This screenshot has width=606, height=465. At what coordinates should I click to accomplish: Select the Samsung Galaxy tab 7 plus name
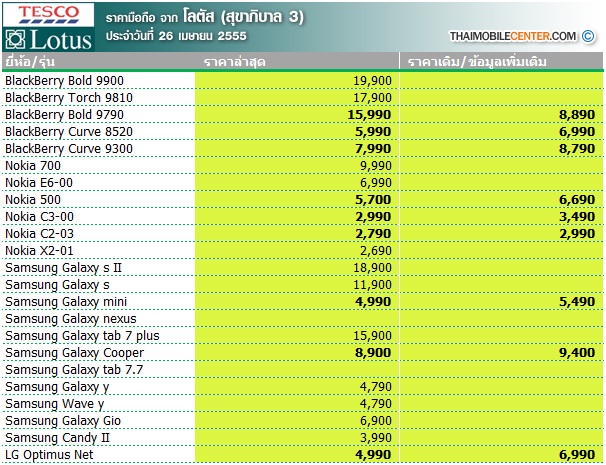(82, 336)
